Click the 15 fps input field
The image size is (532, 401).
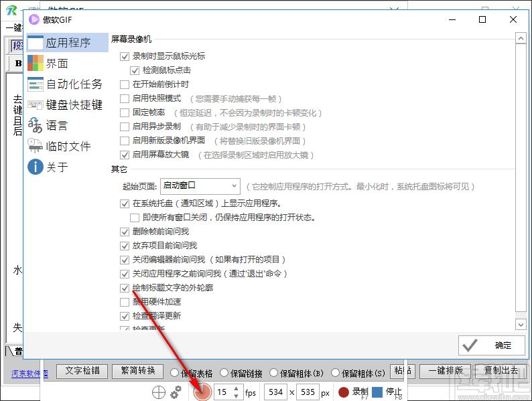(223, 392)
